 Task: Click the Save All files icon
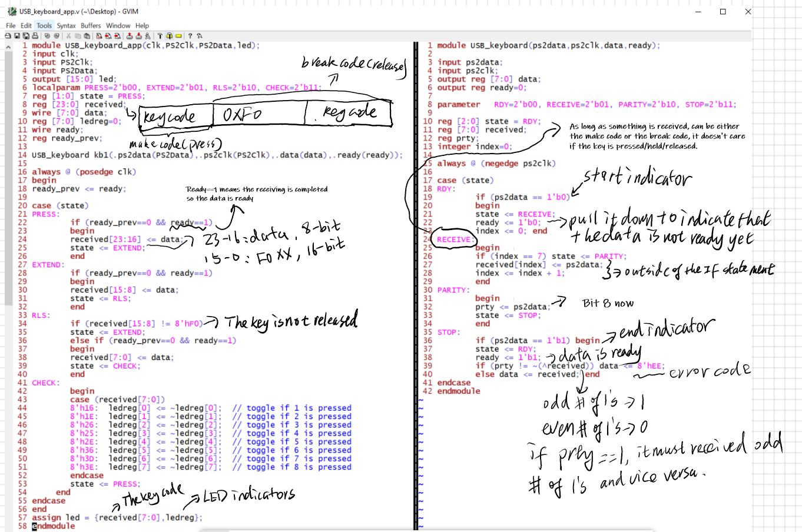pos(26,36)
